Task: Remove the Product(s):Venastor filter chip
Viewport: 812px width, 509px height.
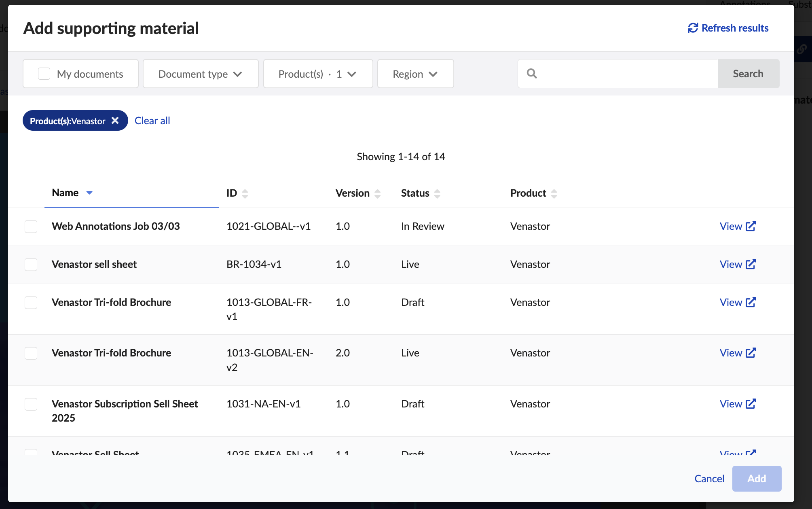Action: (115, 121)
